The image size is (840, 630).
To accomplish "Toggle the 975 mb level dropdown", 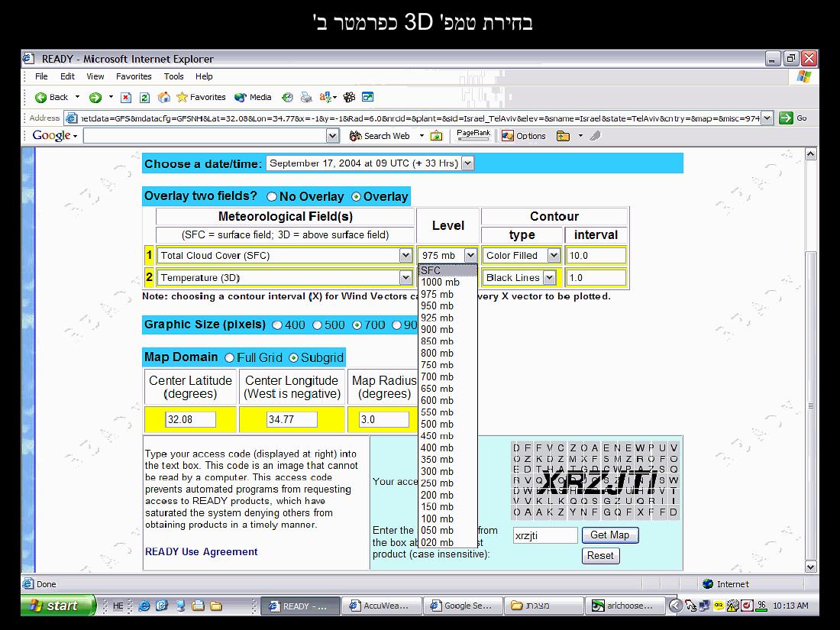I will (470, 256).
